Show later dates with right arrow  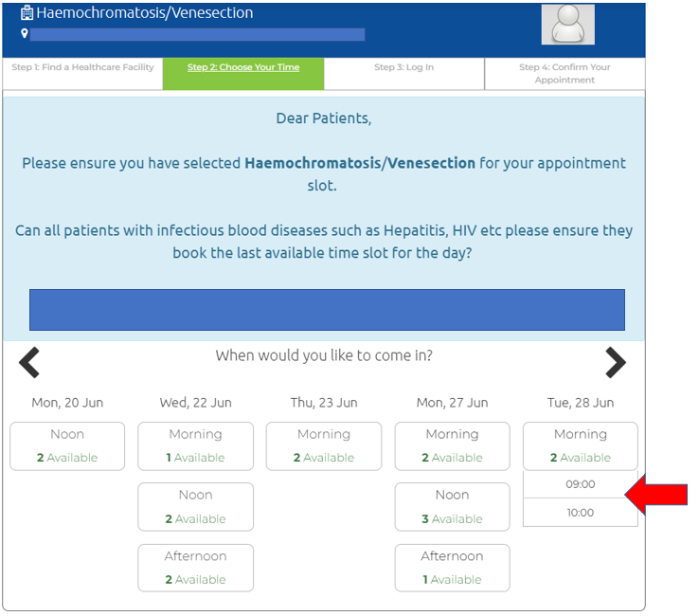pyautogui.click(x=616, y=362)
